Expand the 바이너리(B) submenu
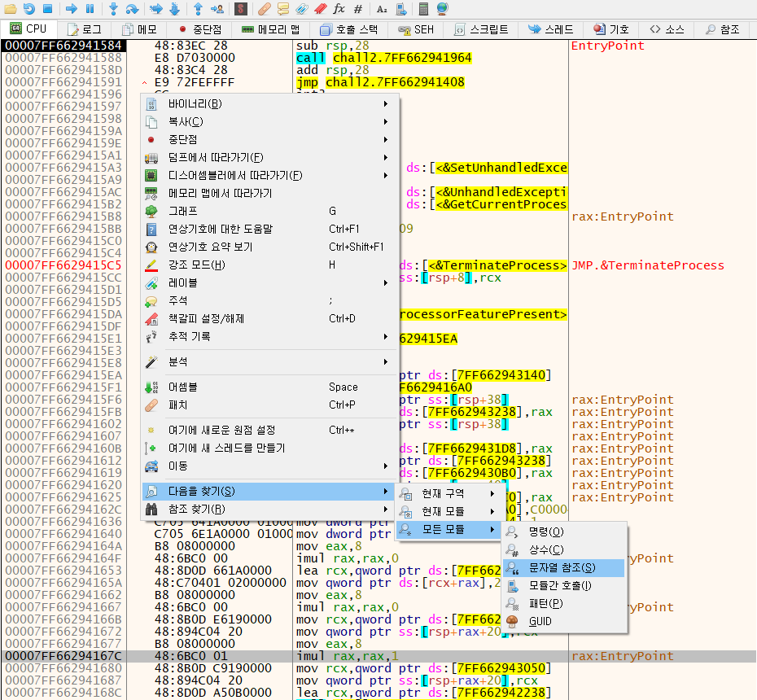757x700 pixels. tap(270, 104)
